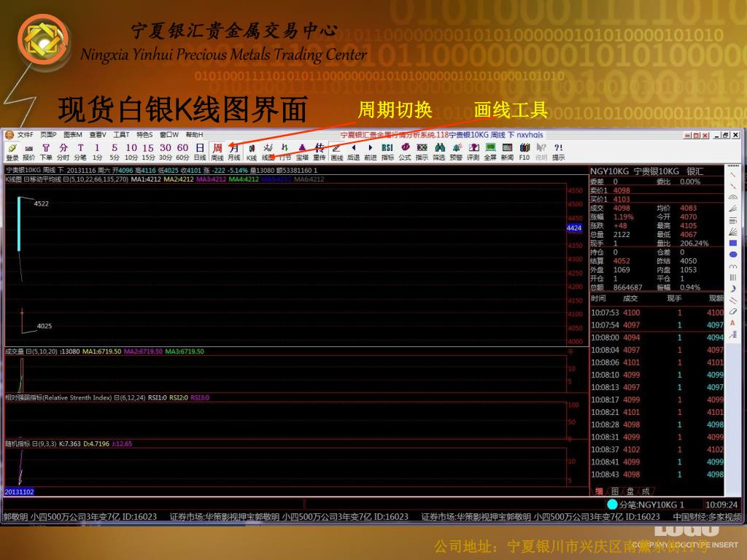Select the 分笔 tick view icon
747x560 pixels.
(x=80, y=152)
